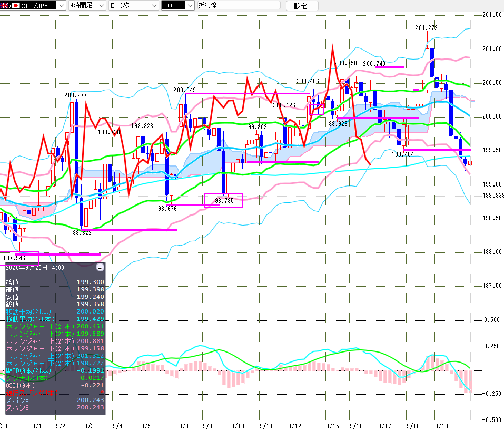Open the ローソク chart type dropdown
The width and height of the screenshot is (504, 430).
(x=133, y=6)
